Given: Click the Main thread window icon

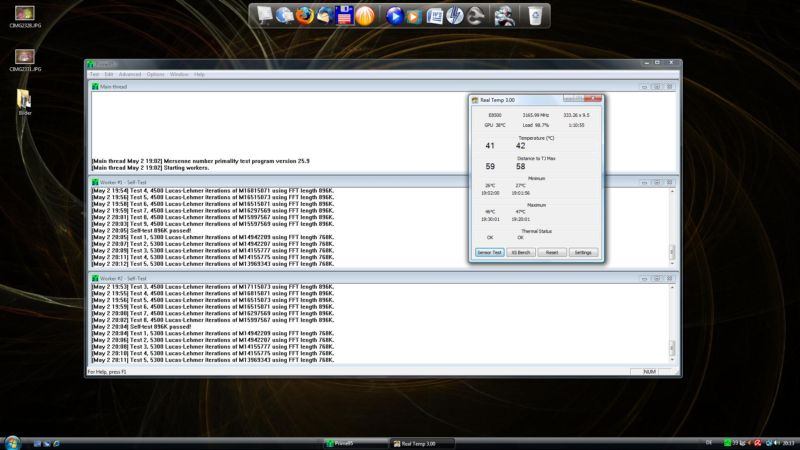Looking at the screenshot, I should click(x=95, y=87).
